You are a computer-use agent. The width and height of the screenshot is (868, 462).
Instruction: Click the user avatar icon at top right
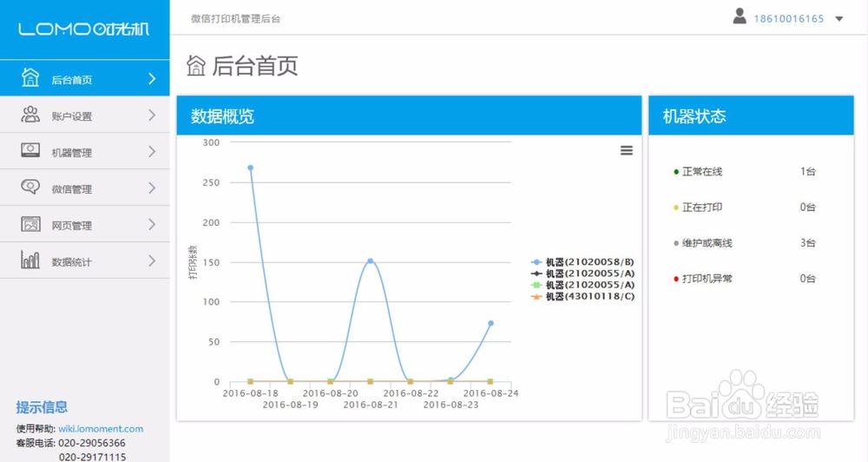740,16
